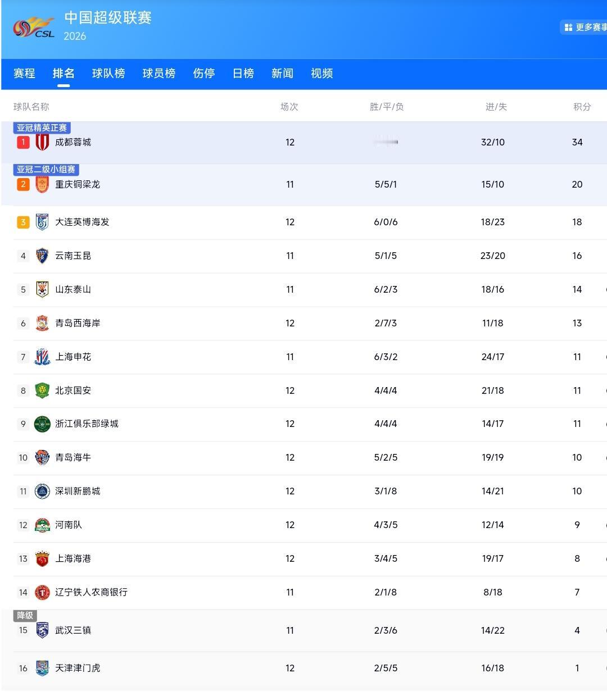This screenshot has width=607, height=700.
Task: Click 天津津门虎's record 2/5/5
Action: [386, 668]
